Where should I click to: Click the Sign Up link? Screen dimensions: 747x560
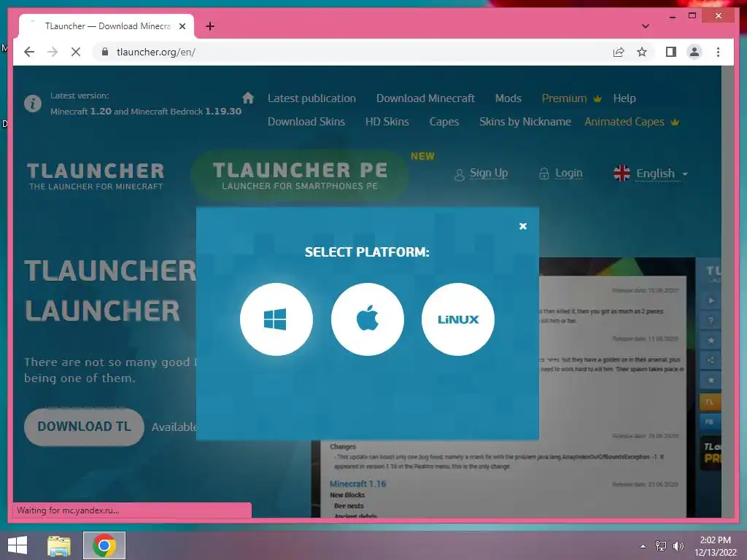[x=488, y=173]
